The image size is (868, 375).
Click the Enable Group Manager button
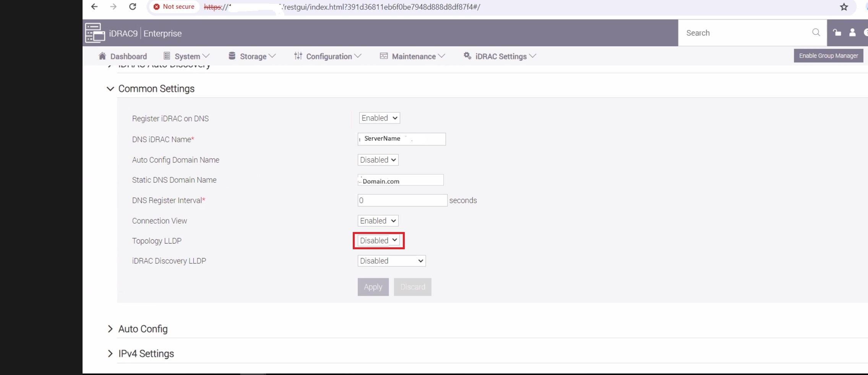[x=828, y=55]
